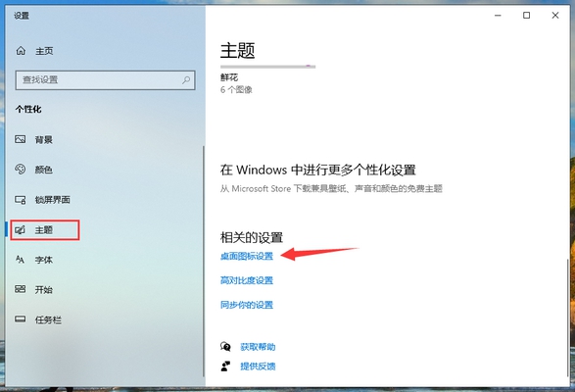Click the 获取帮助 text link

258,347
